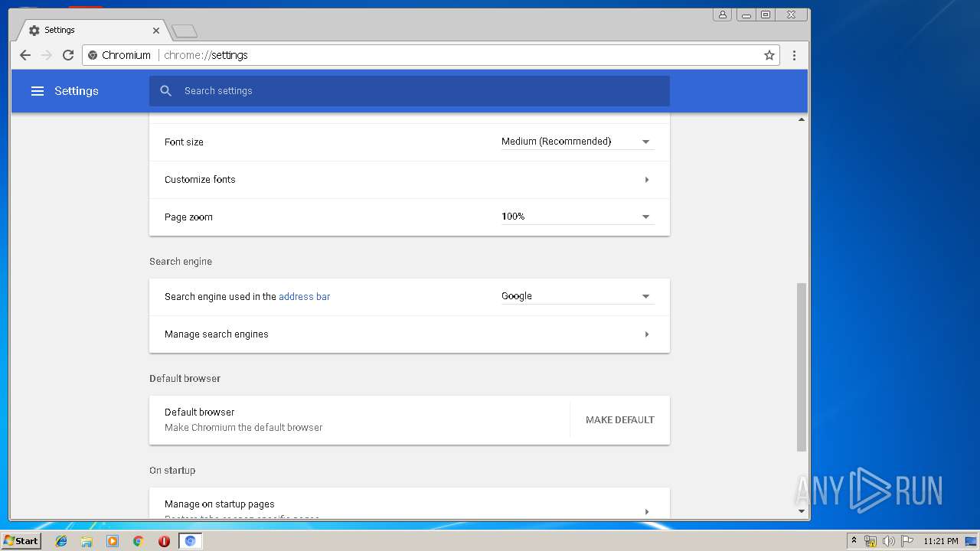The height and width of the screenshot is (551, 980).
Task: Expand the Font size dropdown
Action: coord(577,142)
